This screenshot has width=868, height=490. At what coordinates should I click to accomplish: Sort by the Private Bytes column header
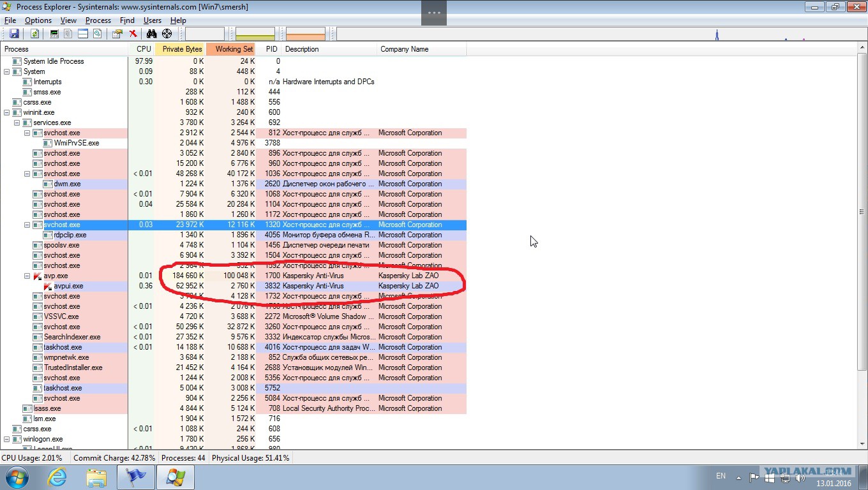(x=180, y=49)
